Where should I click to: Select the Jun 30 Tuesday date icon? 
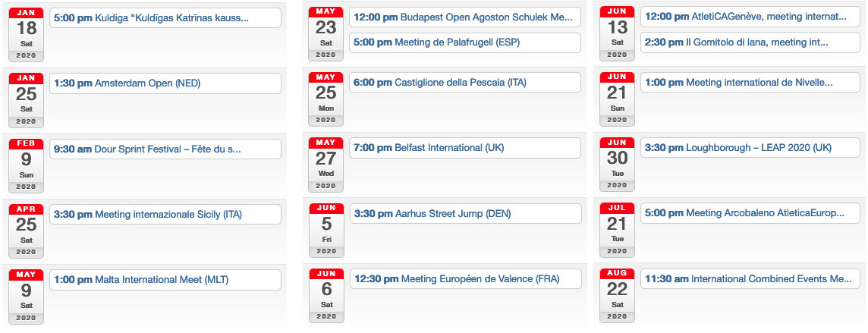pyautogui.click(x=617, y=165)
